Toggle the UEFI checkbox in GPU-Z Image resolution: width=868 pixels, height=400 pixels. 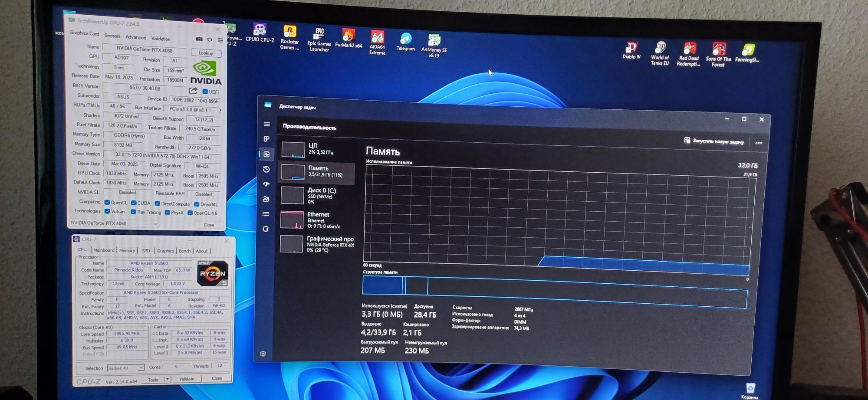[205, 92]
